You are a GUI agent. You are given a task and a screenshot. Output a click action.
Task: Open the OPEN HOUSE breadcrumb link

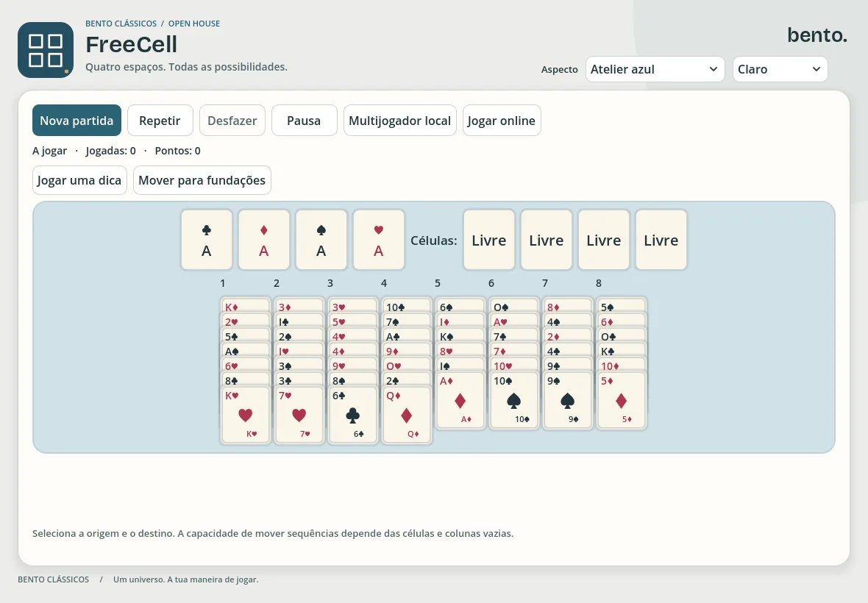click(x=193, y=24)
